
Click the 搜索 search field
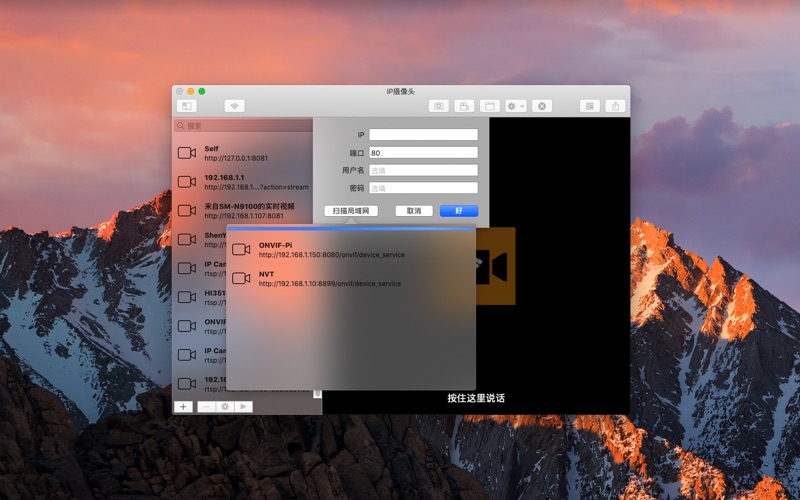coord(243,126)
